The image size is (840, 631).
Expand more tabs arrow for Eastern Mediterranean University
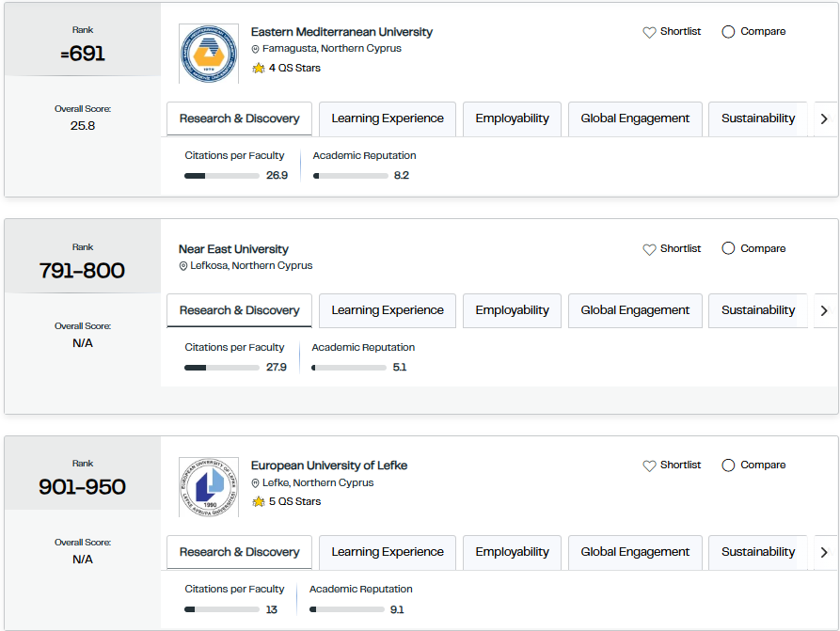click(824, 118)
